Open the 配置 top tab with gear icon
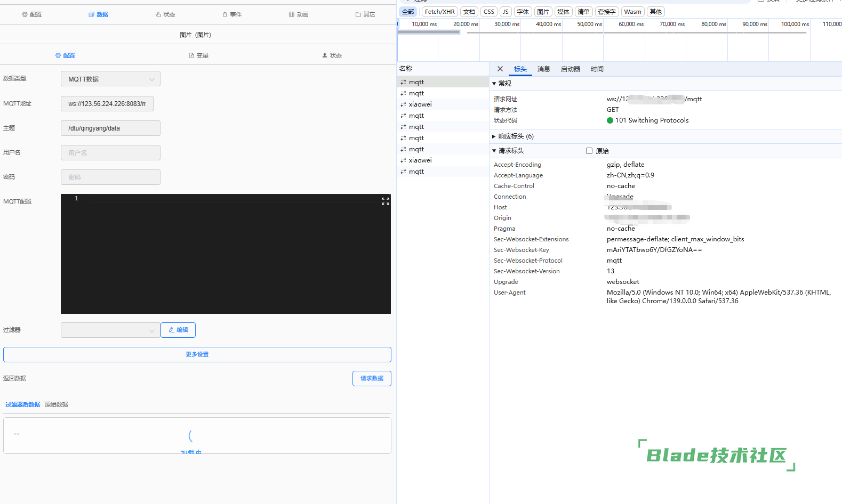This screenshot has height=504, width=842. (32, 14)
